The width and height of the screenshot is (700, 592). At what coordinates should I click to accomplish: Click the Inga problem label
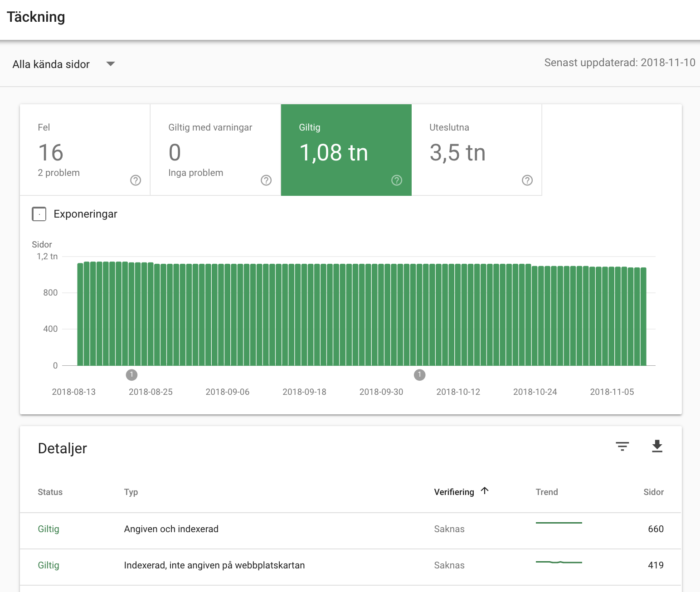click(x=196, y=173)
